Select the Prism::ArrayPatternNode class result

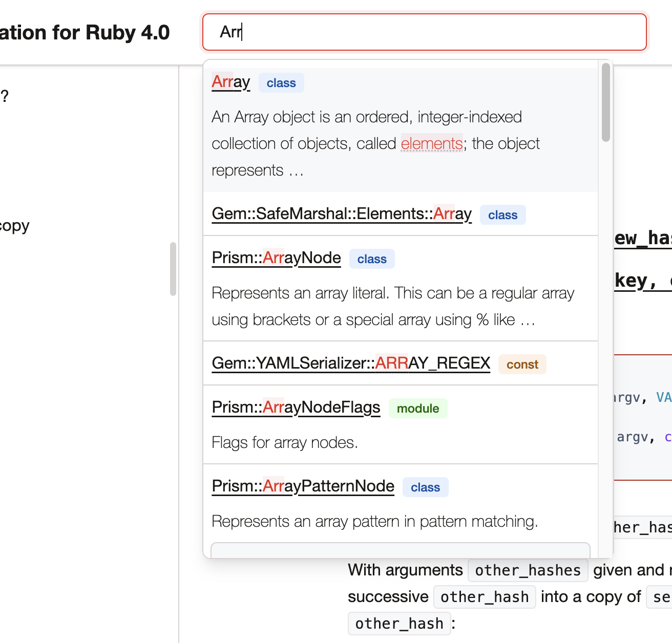click(x=303, y=486)
